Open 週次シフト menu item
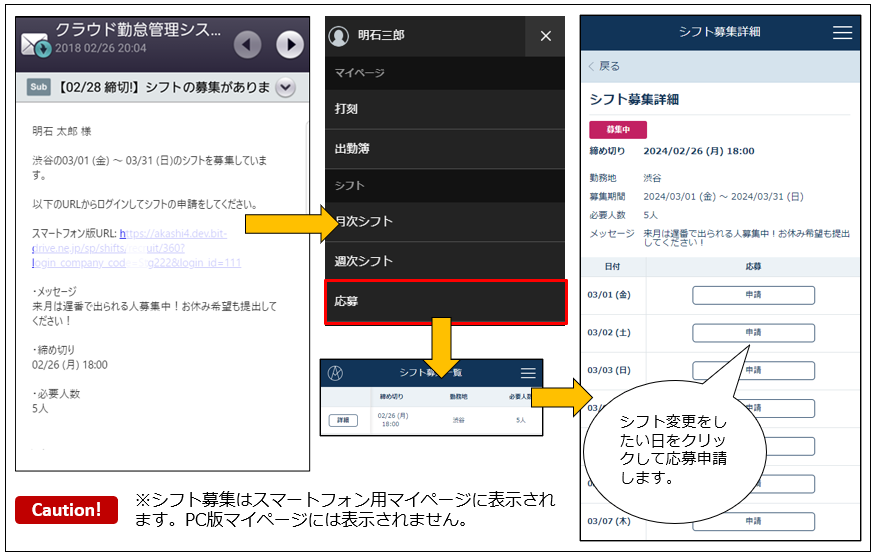This screenshot has width=878, height=558. [x=445, y=261]
